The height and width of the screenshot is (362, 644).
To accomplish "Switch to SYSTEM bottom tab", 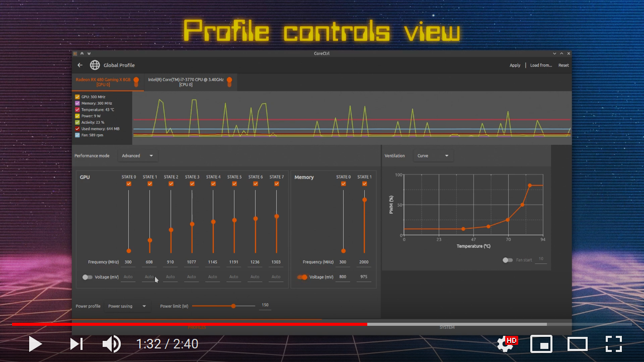I will click(x=447, y=327).
